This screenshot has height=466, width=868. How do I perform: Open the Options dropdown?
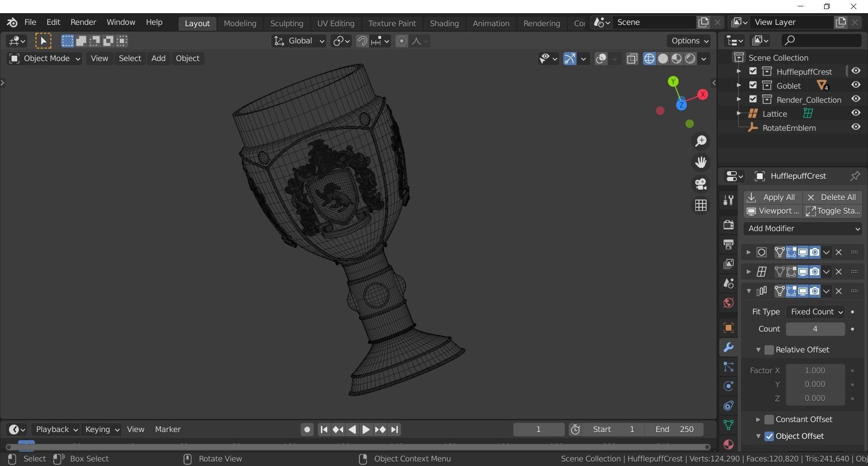coord(689,41)
